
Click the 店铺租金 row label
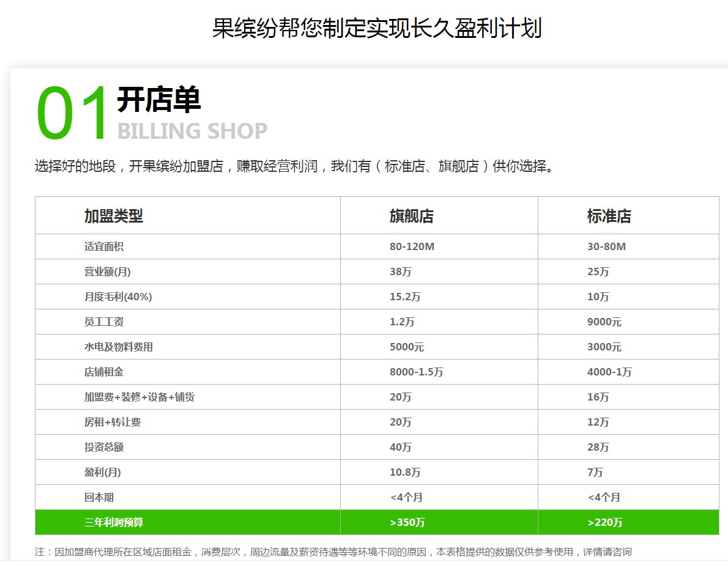pos(104,372)
